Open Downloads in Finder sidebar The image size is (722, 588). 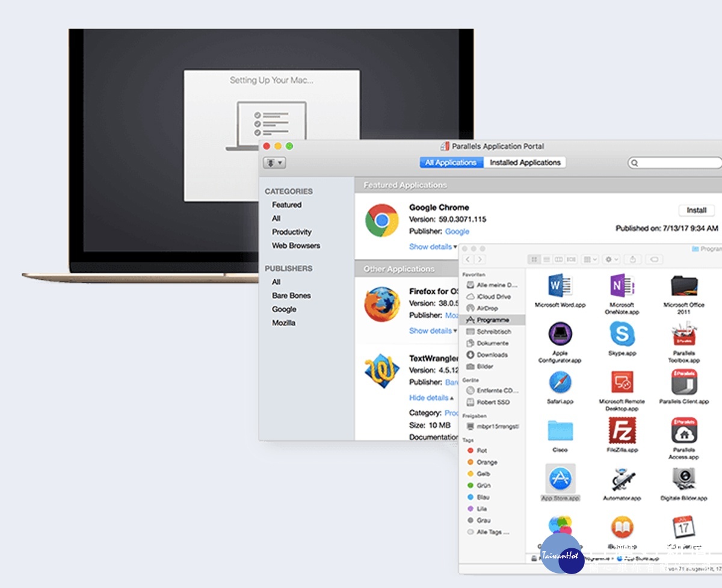pos(492,354)
